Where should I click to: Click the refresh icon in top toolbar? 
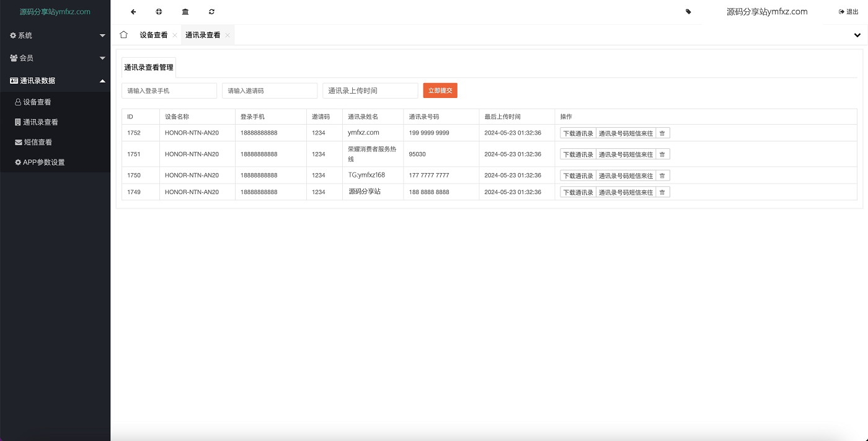click(211, 12)
